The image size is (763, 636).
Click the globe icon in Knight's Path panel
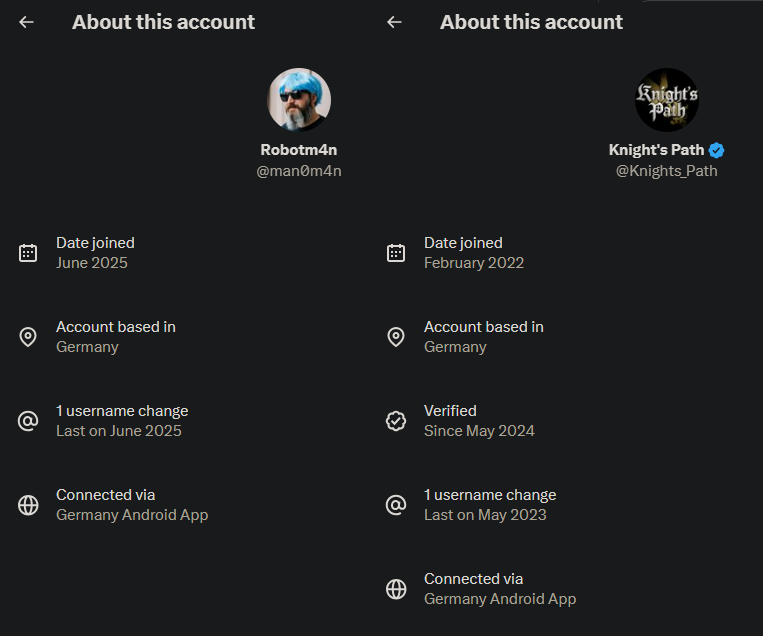(x=396, y=589)
